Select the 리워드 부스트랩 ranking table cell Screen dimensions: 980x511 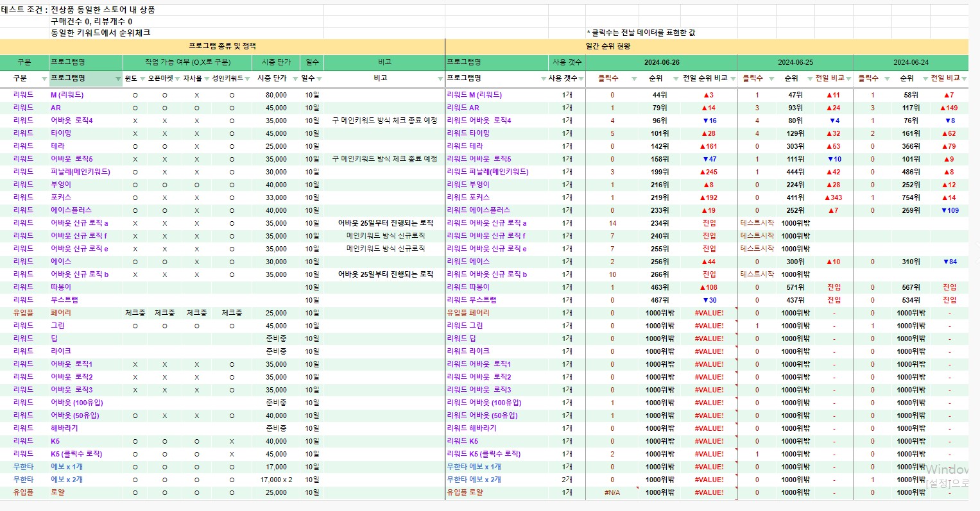coord(497,300)
